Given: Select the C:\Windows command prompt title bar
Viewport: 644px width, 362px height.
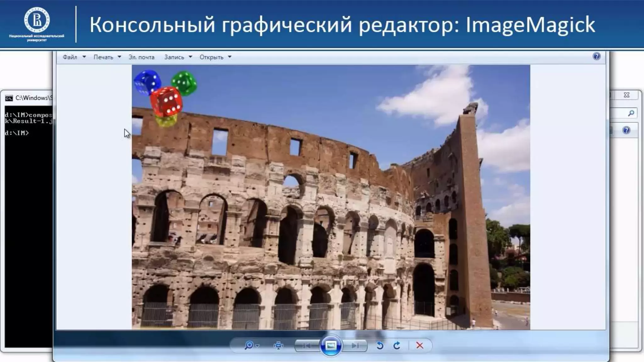Looking at the screenshot, I should pos(29,98).
